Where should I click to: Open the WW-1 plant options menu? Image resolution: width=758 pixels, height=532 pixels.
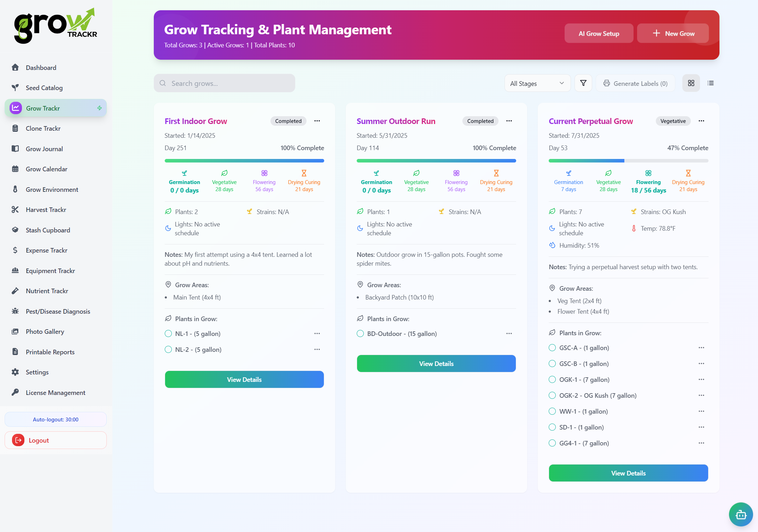(701, 411)
